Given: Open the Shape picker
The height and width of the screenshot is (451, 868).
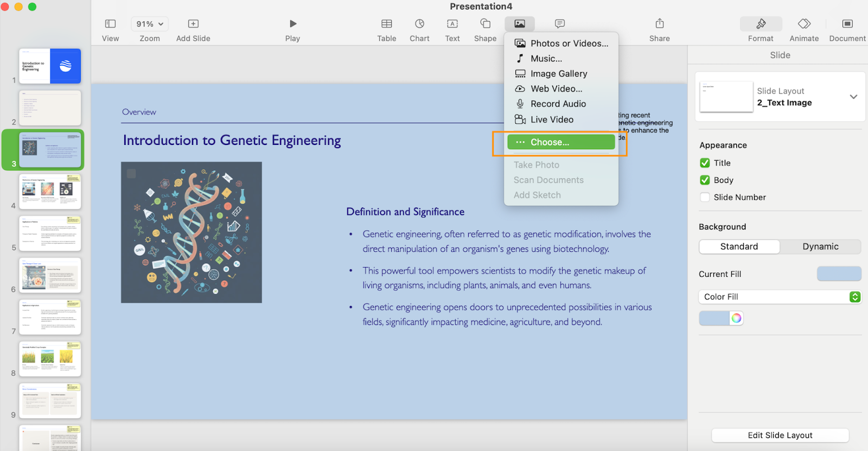Looking at the screenshot, I should click(485, 24).
